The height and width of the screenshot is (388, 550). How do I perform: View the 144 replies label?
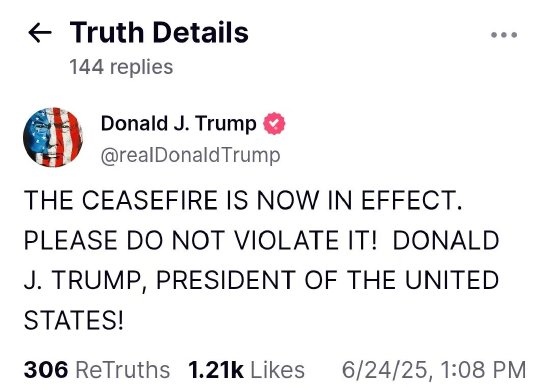click(121, 67)
